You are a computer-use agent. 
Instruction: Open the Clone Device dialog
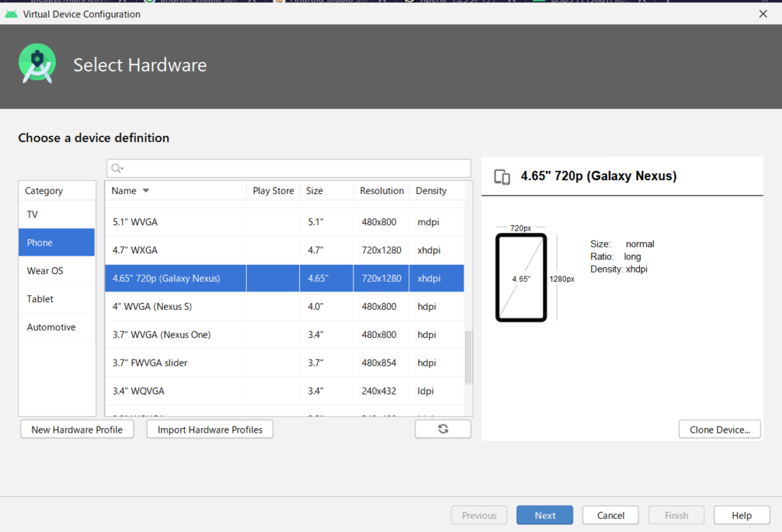(719, 430)
